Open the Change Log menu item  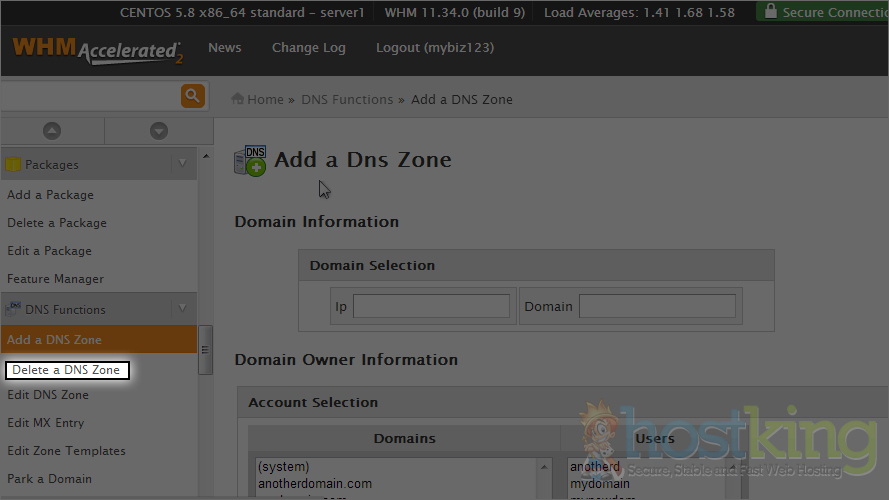coord(308,48)
